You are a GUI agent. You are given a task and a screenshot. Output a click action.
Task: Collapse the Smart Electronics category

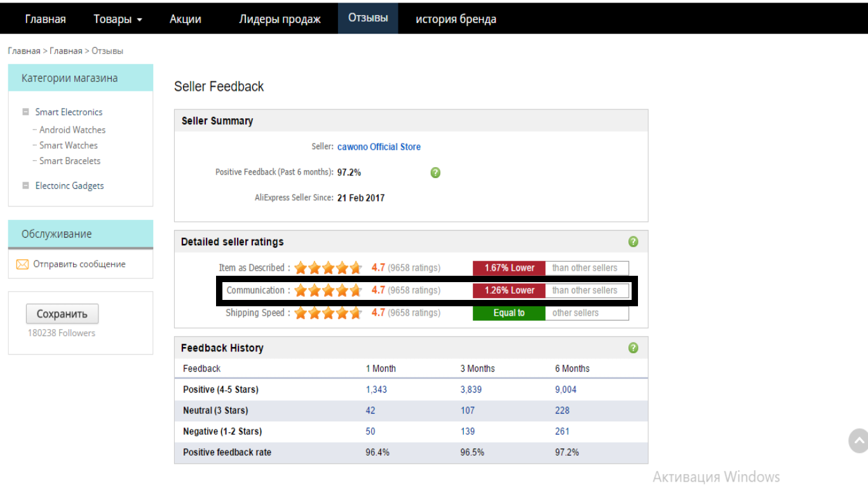coord(25,112)
